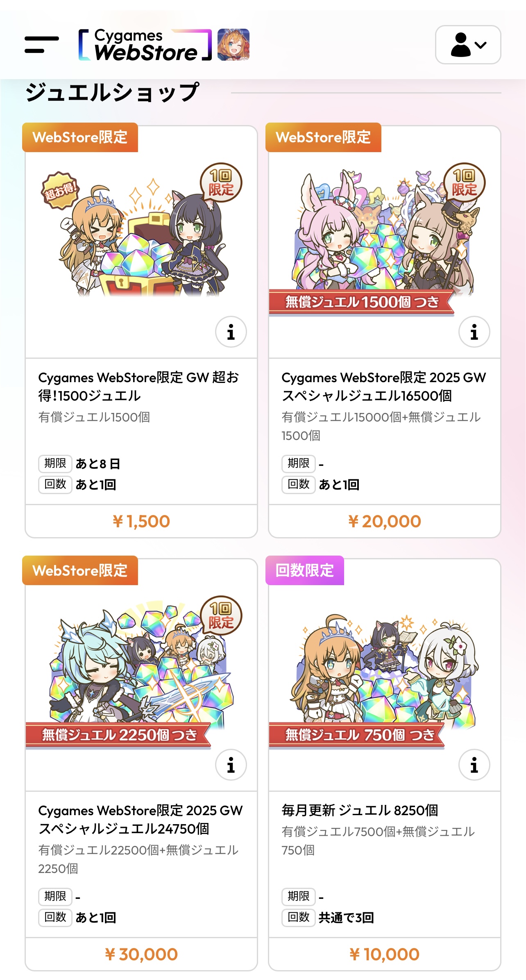Click the treasure chest jewel pack image
The width and height of the screenshot is (526, 980).
tap(141, 234)
